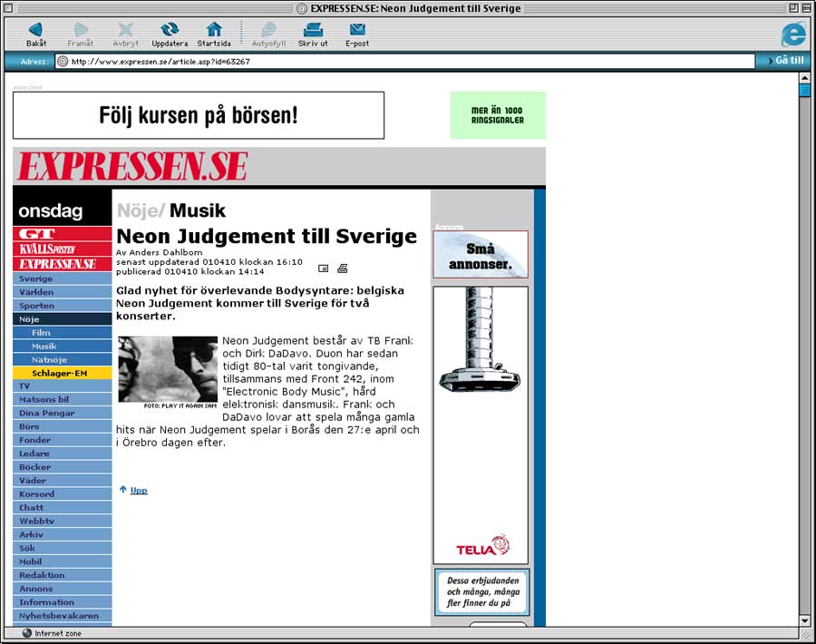The height and width of the screenshot is (644, 816).
Task: Click the Små annonser ad box
Action: tap(481, 255)
